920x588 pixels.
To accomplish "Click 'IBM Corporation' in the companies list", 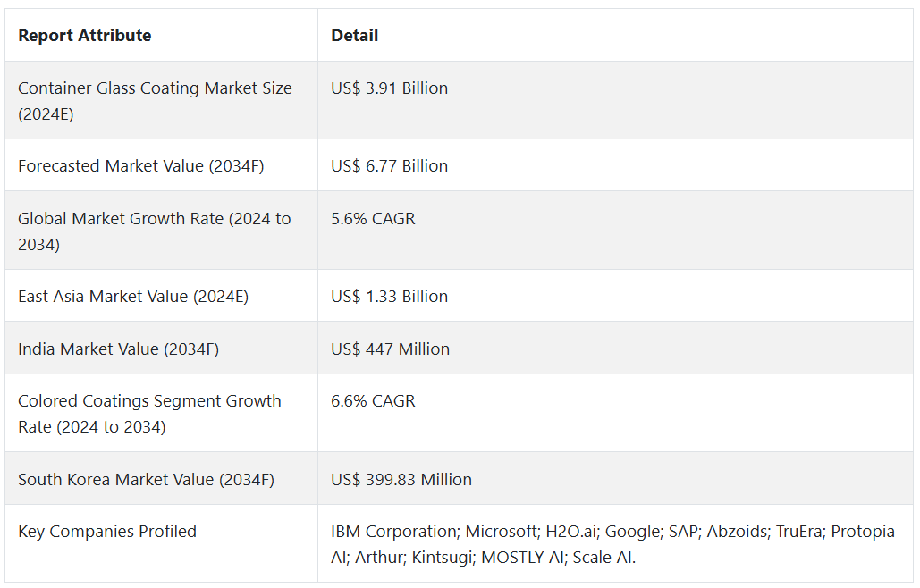I will (x=392, y=532).
